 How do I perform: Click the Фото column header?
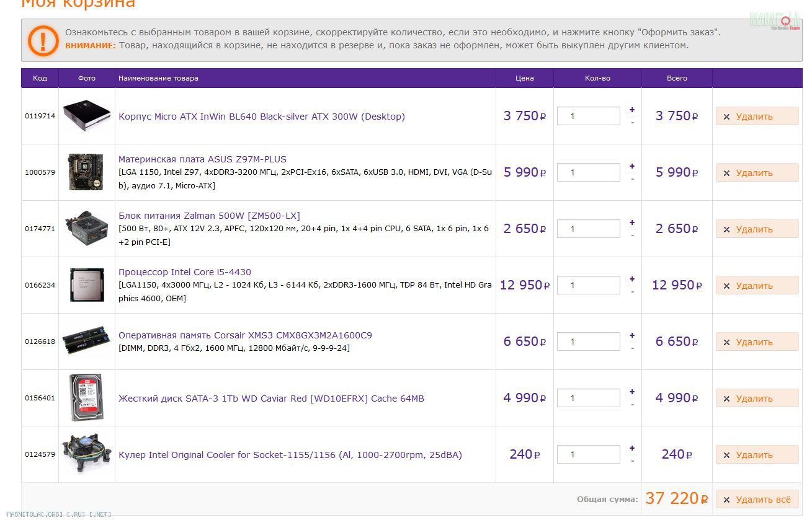coord(87,78)
